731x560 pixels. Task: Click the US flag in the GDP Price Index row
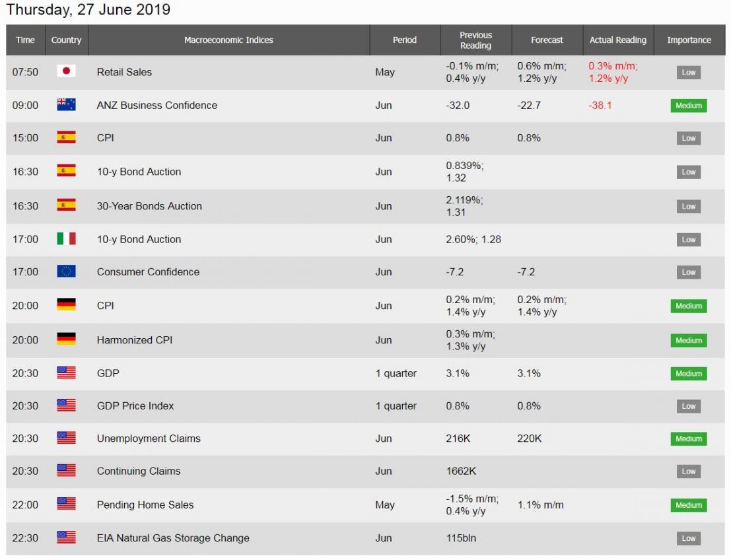pyautogui.click(x=66, y=405)
